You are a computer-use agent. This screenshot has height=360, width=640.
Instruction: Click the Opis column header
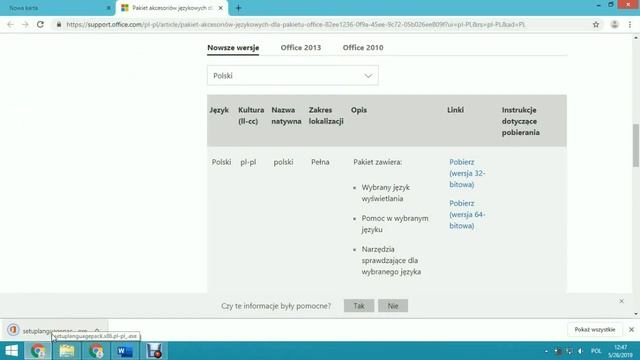(x=359, y=110)
